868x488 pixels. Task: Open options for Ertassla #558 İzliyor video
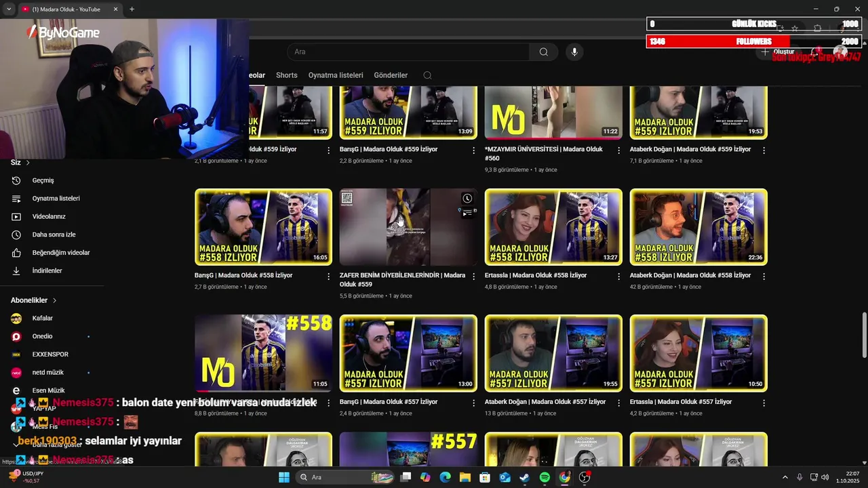click(619, 277)
